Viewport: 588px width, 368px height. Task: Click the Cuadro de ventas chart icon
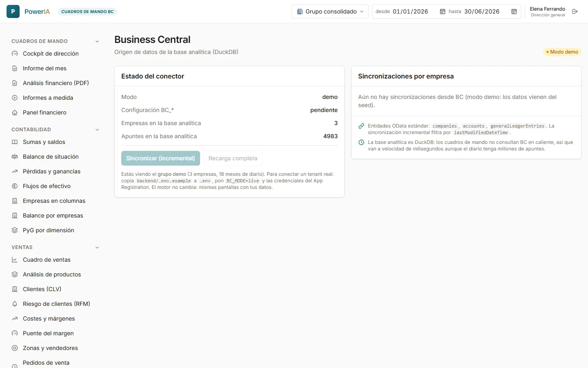tap(15, 260)
